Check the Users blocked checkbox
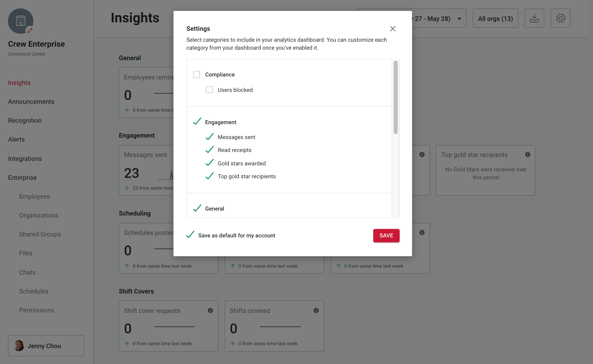 click(x=209, y=90)
